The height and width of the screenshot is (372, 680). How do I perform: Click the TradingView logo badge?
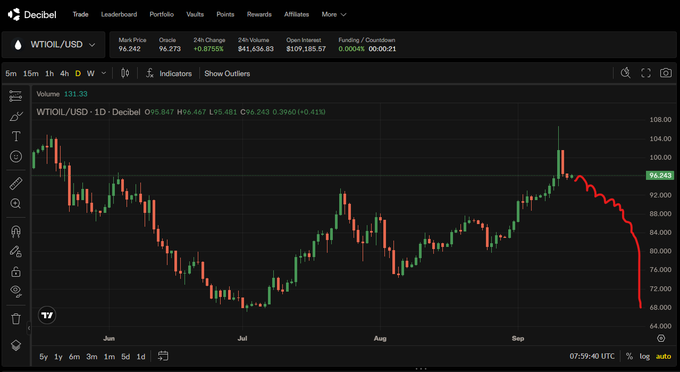(47, 315)
